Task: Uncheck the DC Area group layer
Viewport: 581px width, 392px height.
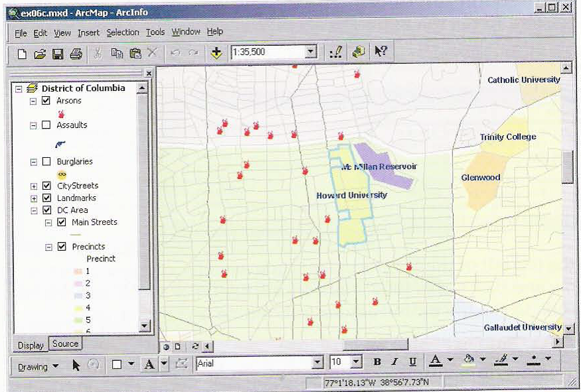Action: pyautogui.click(x=46, y=210)
